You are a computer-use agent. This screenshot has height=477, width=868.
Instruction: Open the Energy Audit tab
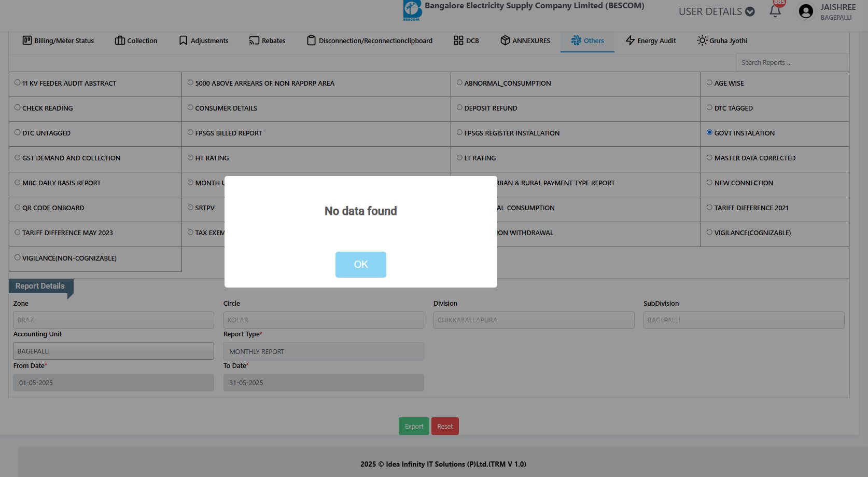click(651, 40)
